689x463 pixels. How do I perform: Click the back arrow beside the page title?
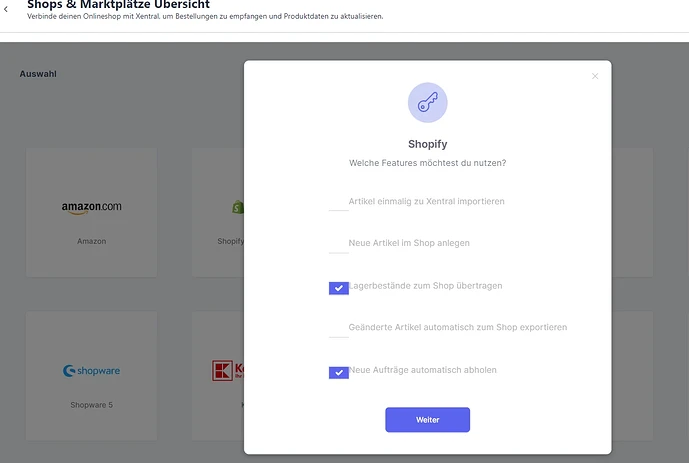coord(6,9)
